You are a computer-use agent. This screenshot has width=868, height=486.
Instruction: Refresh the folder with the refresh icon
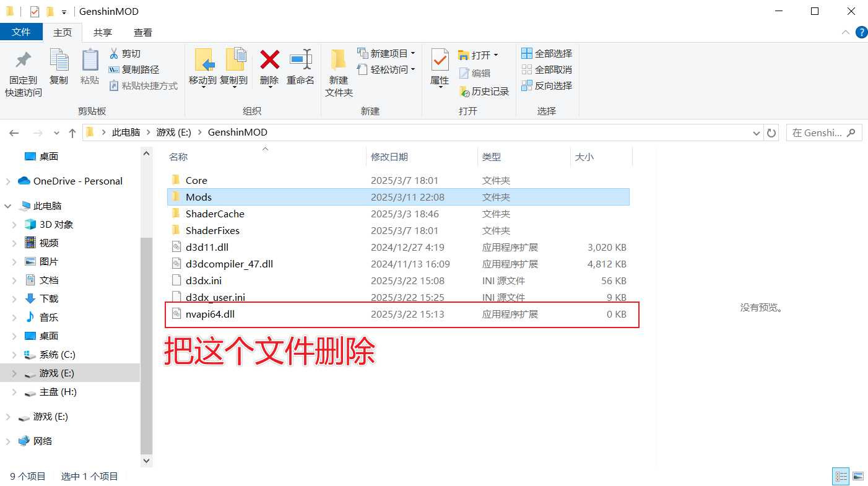pyautogui.click(x=770, y=132)
